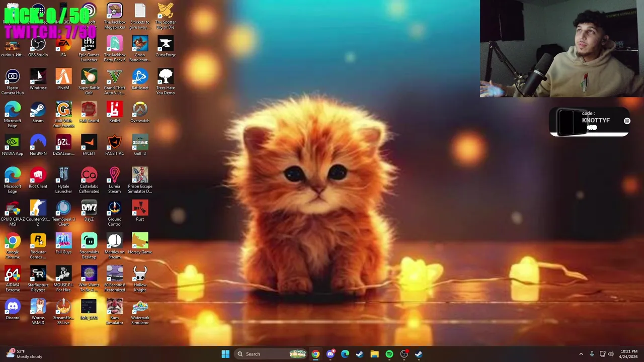Open NVIDIA App shortcut
The image size is (644, 362).
coord(13,145)
